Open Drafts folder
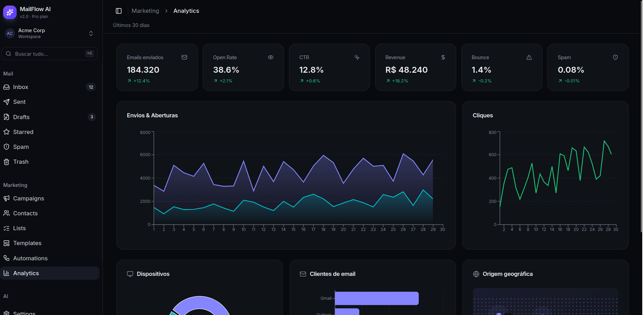 tap(50, 117)
